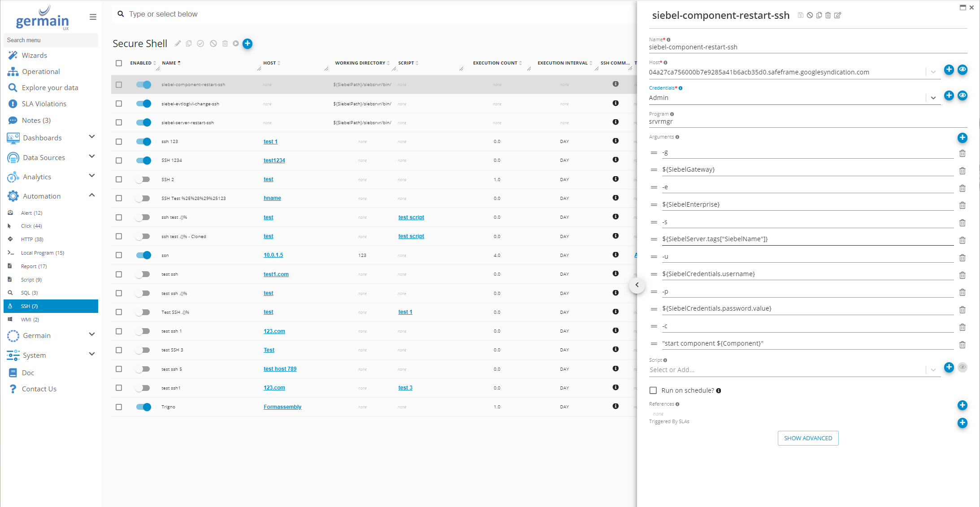
Task: Click the clone/copy icon in Secure Shell toolbar
Action: [189, 43]
